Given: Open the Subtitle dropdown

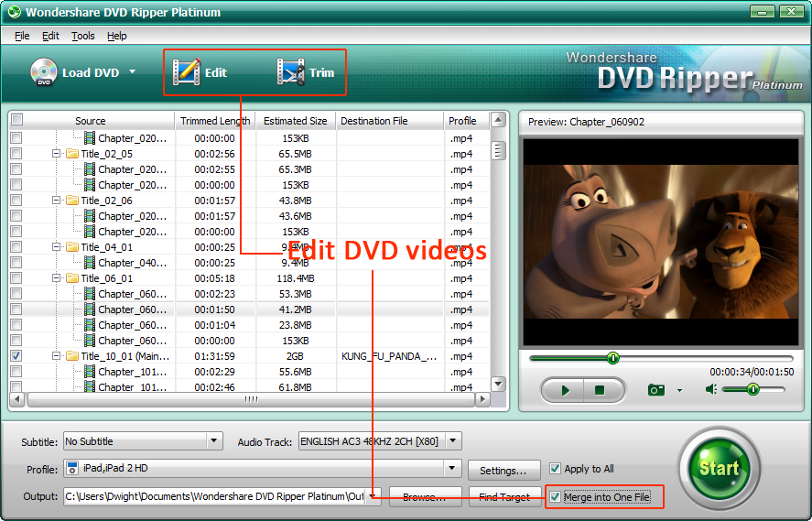Looking at the screenshot, I should click(214, 441).
